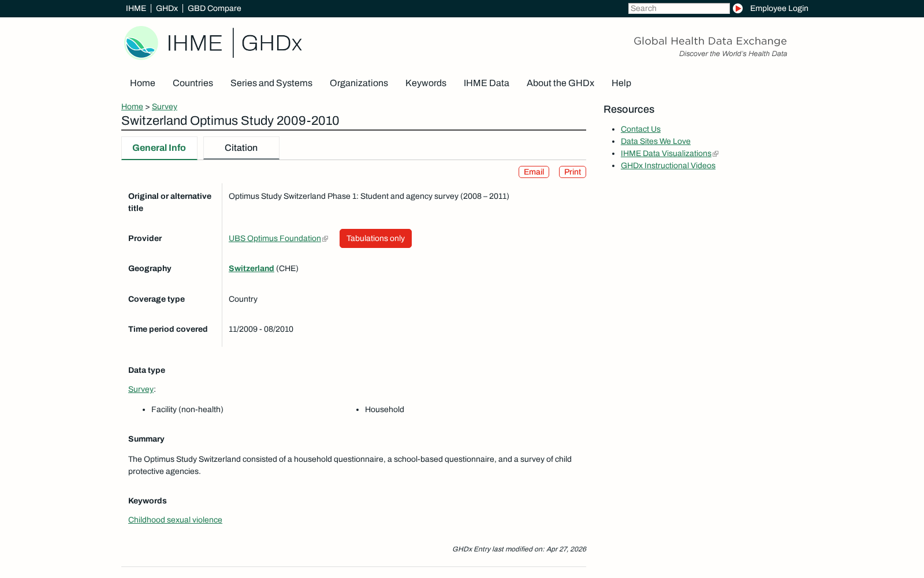Switch to the Citation tab

(241, 148)
